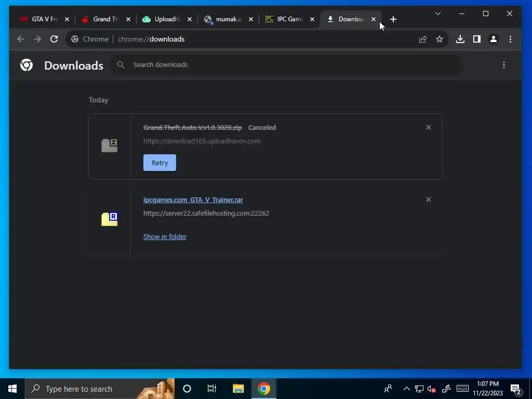Viewport: 532px width, 399px height.
Task: Switch to the Grand Theft tab
Action: (101, 19)
